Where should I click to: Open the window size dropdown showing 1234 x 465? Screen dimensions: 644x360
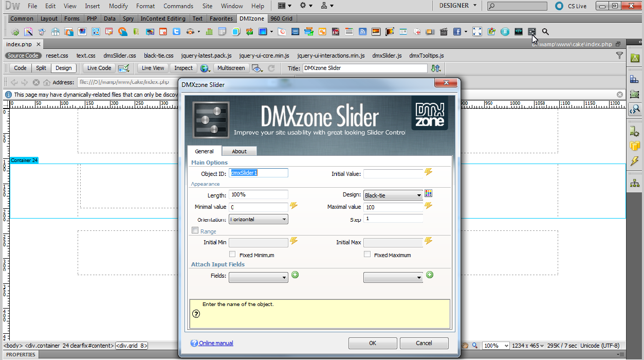pos(528,346)
